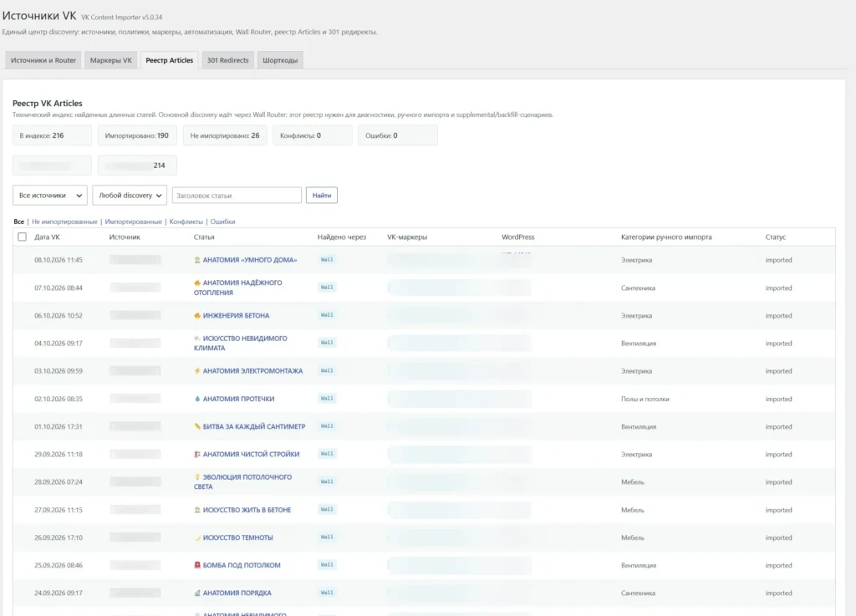Screen dimensions: 856x616
Task: Open the article АНАТОМИЯ ПОРЯДКА
Action: tap(237, 593)
